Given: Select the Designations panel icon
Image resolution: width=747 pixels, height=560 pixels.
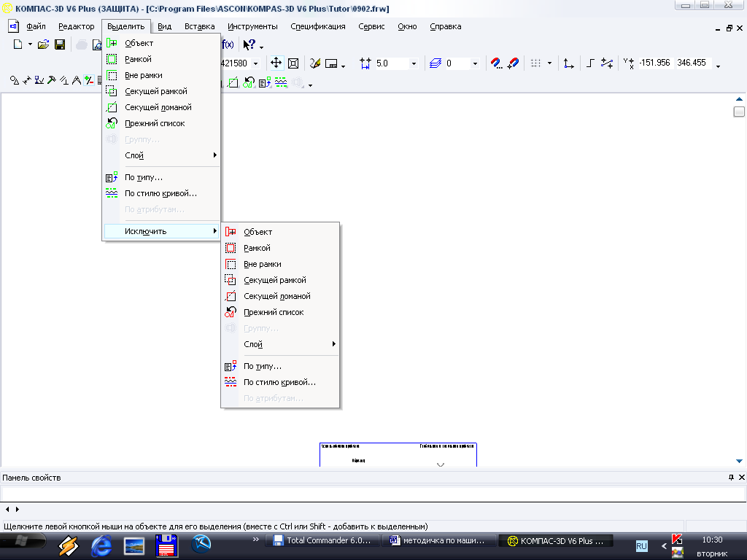Looking at the screenshot, I should (x=39, y=80).
